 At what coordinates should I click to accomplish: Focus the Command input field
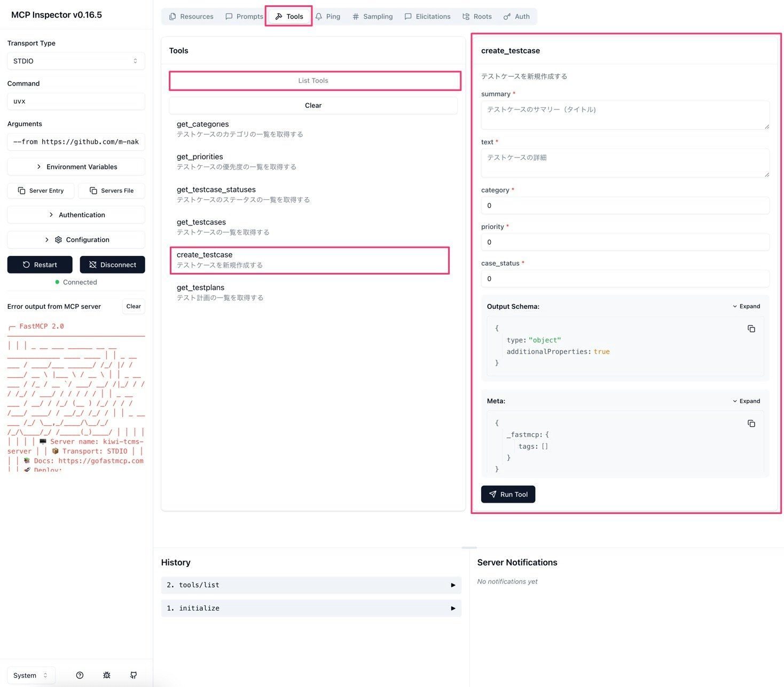click(76, 101)
